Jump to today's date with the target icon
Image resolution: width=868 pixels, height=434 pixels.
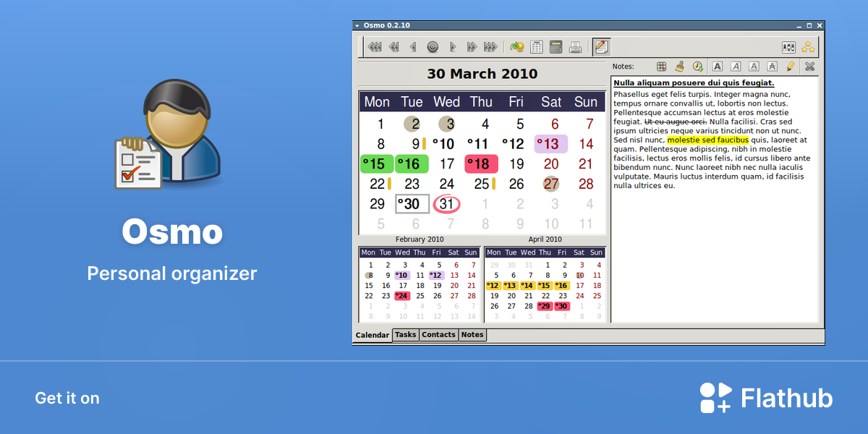click(433, 47)
